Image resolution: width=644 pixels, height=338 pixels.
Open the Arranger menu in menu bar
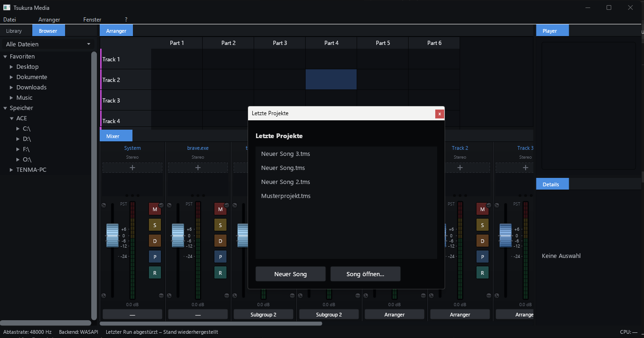pyautogui.click(x=49, y=20)
